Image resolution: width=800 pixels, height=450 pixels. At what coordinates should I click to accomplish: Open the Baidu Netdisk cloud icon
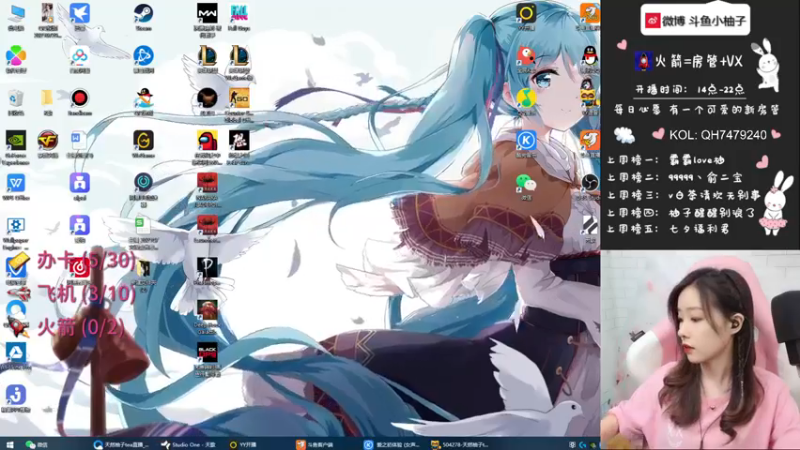pos(80,56)
